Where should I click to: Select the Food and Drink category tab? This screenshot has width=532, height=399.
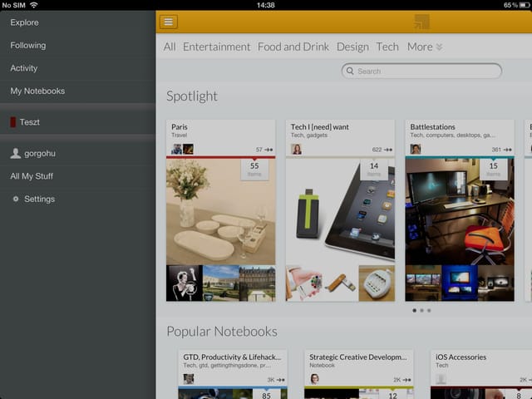(293, 47)
